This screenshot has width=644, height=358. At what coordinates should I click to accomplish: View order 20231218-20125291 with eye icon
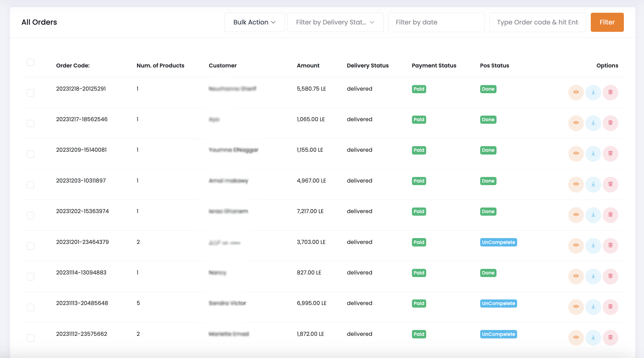point(576,92)
